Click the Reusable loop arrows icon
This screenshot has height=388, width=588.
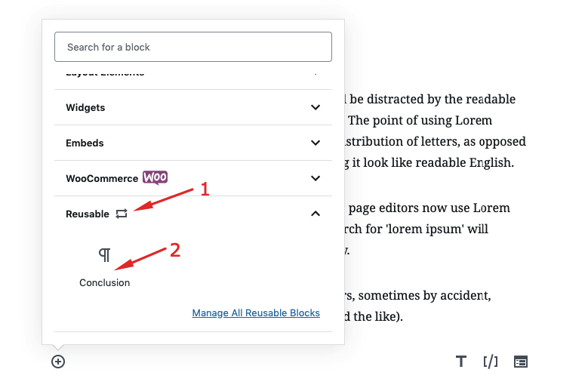point(122,214)
